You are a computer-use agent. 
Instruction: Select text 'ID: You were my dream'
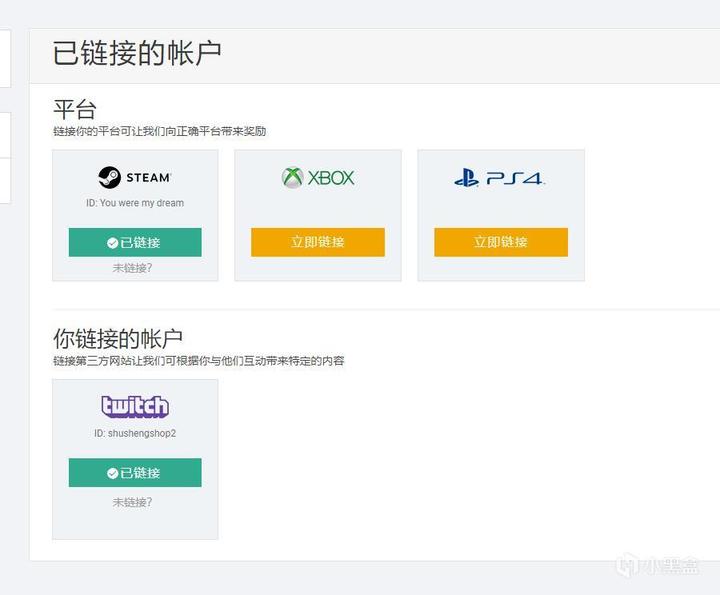[x=135, y=203]
